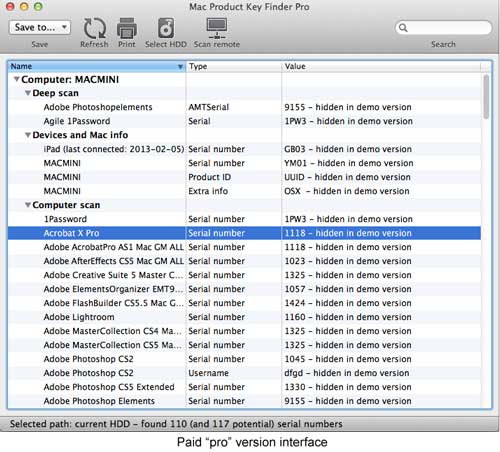Screen dimensions: 500x452
Task: Select the Acrobat X Pro row
Action: tap(244, 233)
